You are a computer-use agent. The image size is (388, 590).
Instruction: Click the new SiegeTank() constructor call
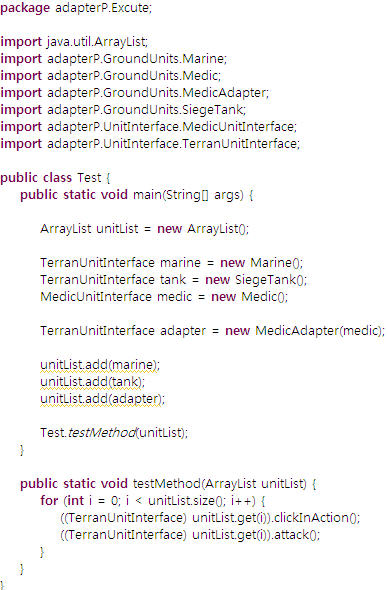(x=256, y=280)
